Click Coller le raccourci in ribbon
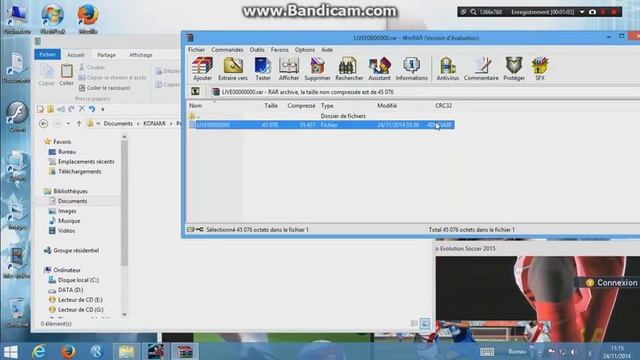This screenshot has height=360, width=640. pyautogui.click(x=104, y=88)
